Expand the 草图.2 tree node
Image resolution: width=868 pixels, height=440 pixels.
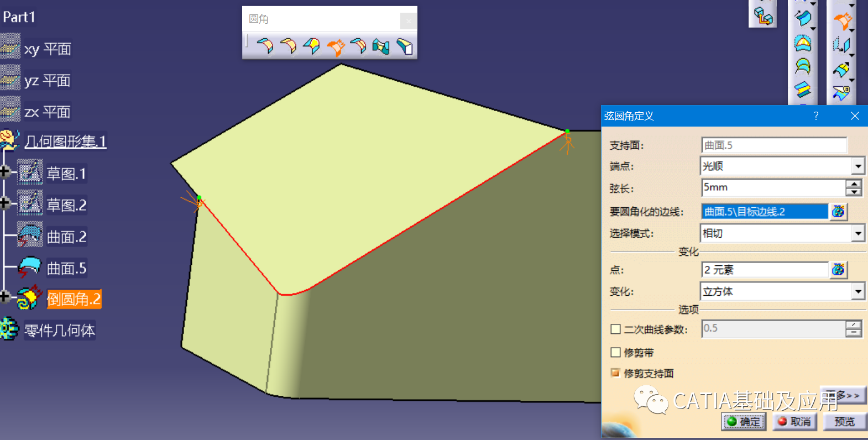point(4,203)
